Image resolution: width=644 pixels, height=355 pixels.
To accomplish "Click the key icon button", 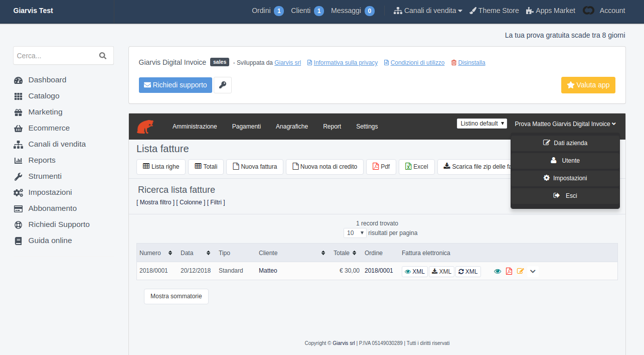I will click(x=223, y=85).
